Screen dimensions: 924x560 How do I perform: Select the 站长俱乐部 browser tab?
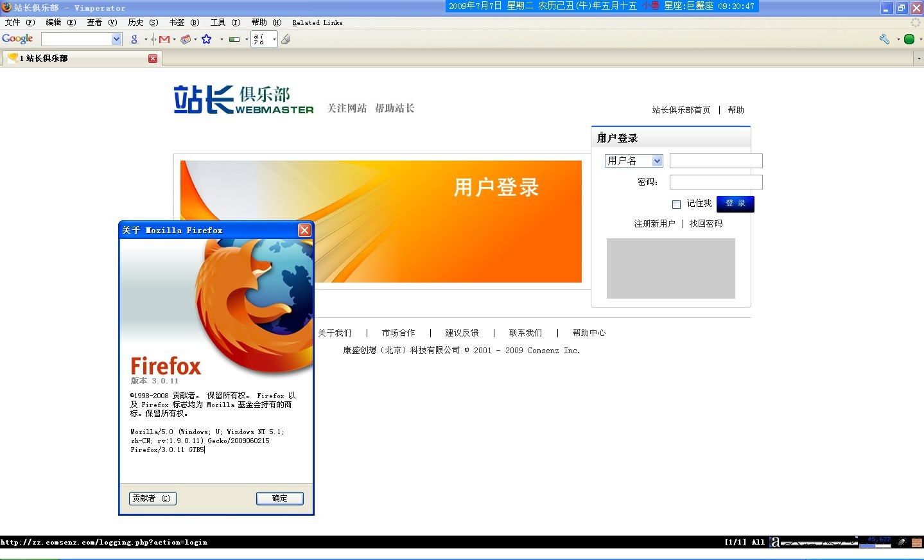82,58
